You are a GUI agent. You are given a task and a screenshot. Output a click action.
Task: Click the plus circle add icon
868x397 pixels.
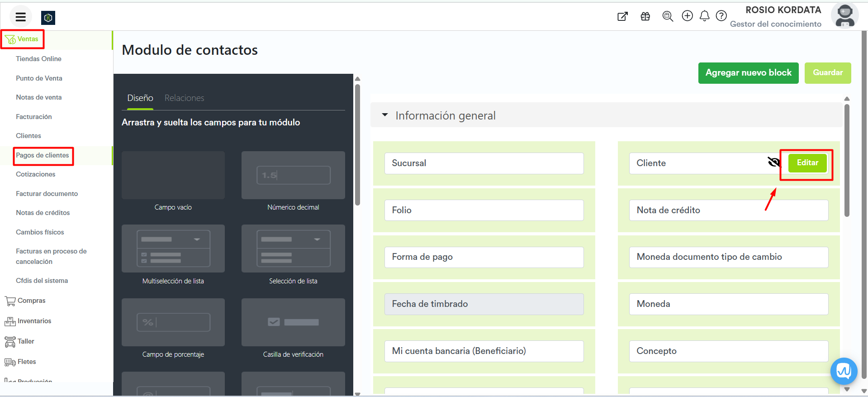click(x=687, y=16)
